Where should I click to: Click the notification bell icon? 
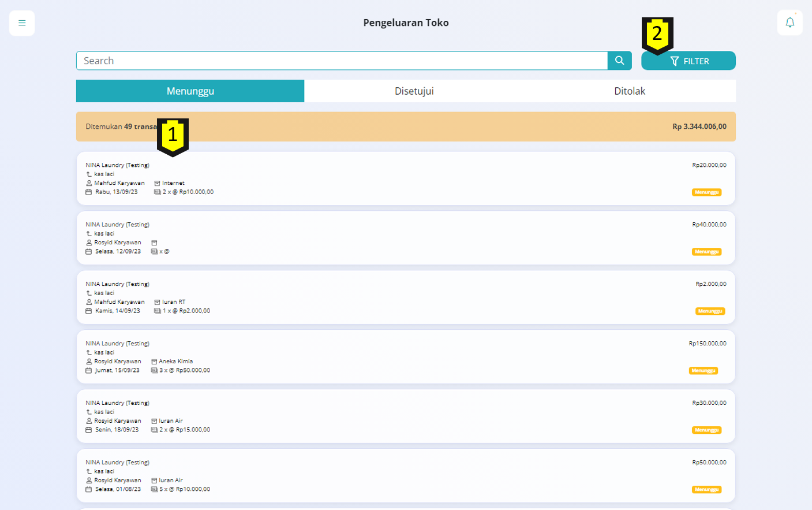point(789,23)
